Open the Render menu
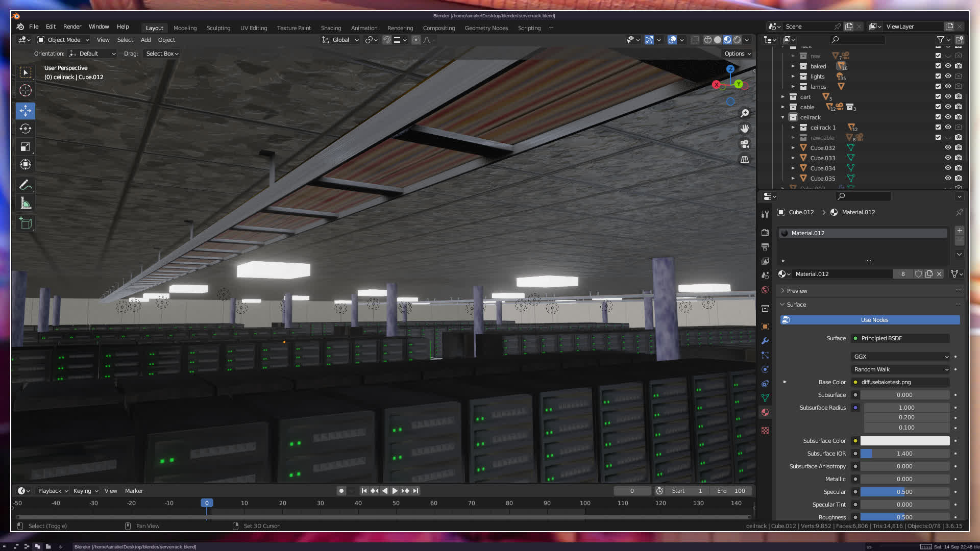 click(x=72, y=27)
